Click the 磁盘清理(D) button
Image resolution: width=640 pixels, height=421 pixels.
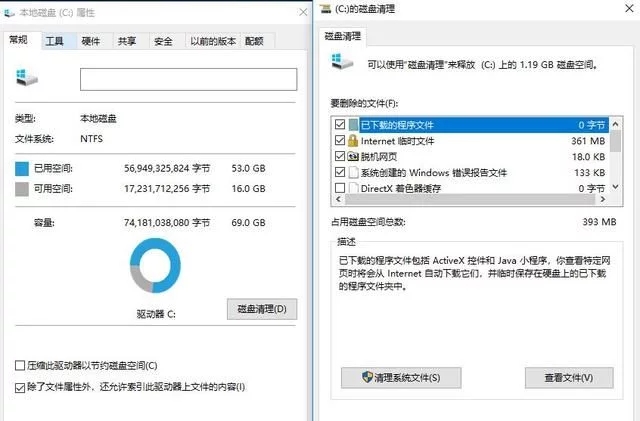point(262,309)
